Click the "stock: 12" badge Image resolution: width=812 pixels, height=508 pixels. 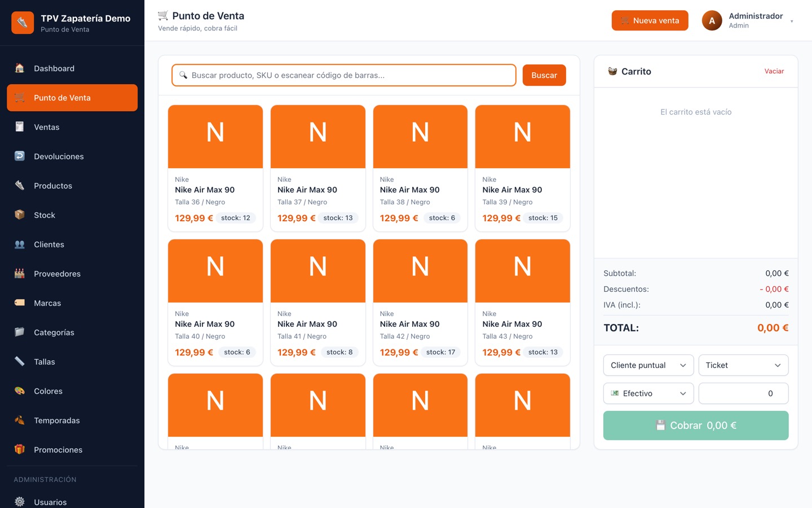[236, 218]
